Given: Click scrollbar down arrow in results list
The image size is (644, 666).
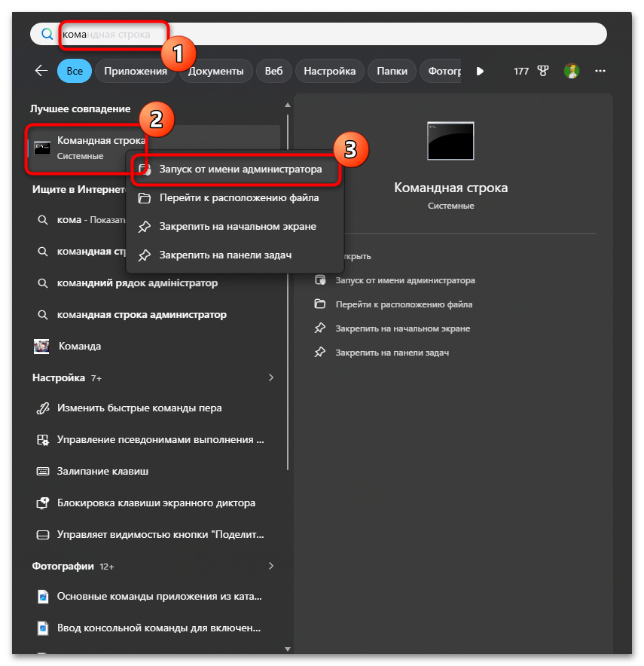Looking at the screenshot, I should click(x=288, y=649).
